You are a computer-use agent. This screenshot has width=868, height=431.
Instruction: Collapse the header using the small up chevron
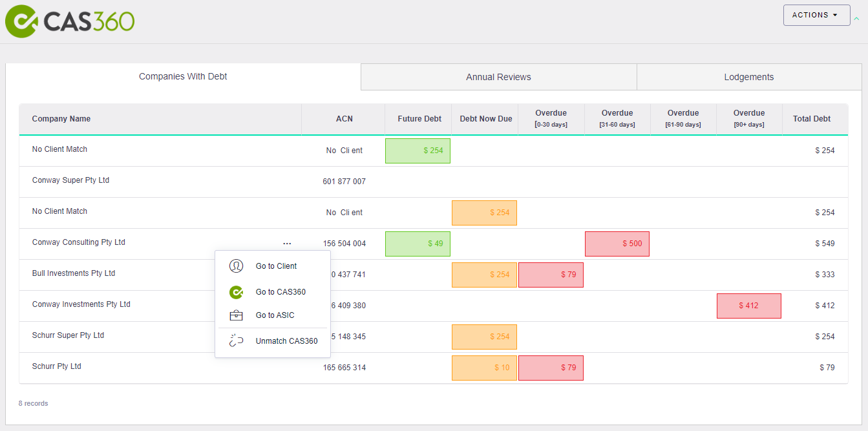[856, 18]
